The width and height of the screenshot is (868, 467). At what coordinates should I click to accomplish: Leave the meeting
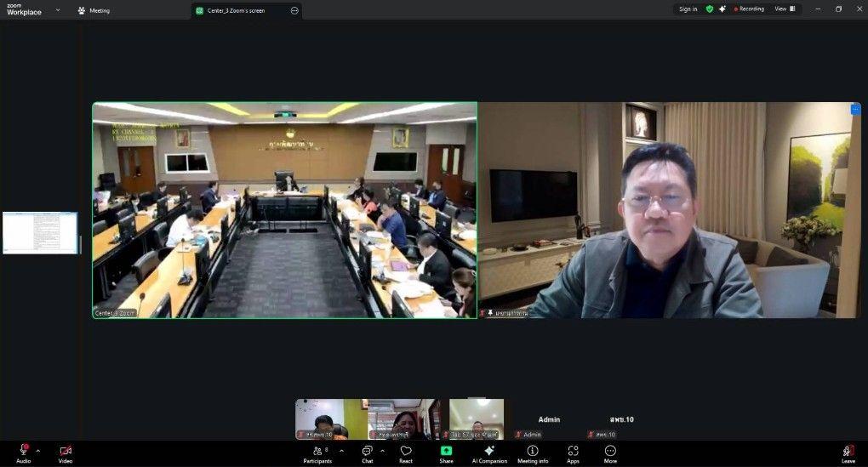click(848, 452)
